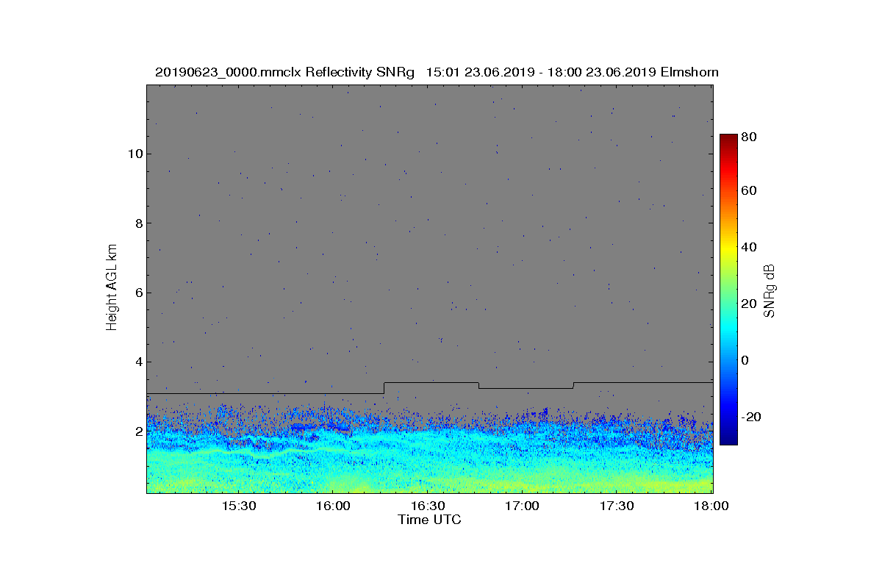The width and height of the screenshot is (882, 588).
Task: Click the 16:00 time tick label
Action: 333,506
